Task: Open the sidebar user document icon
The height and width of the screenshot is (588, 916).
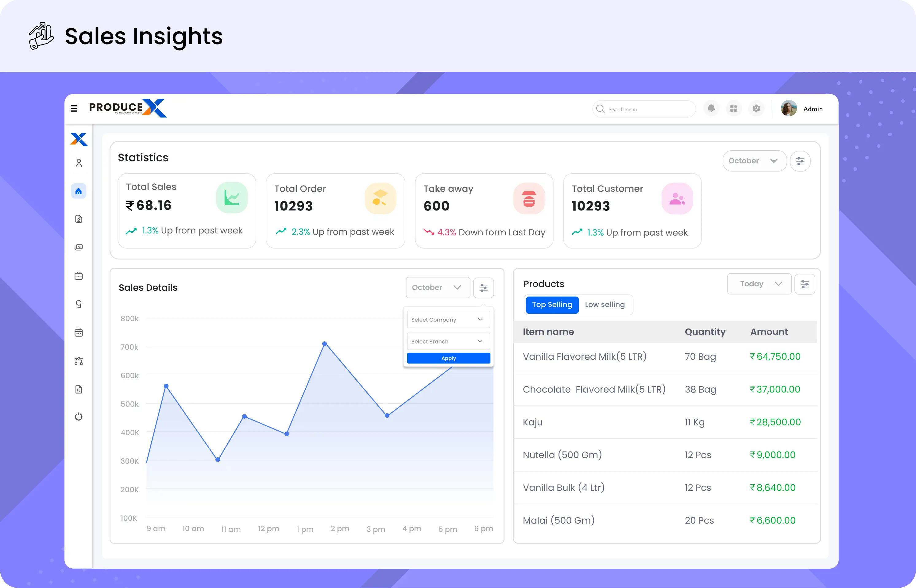Action: [79, 219]
